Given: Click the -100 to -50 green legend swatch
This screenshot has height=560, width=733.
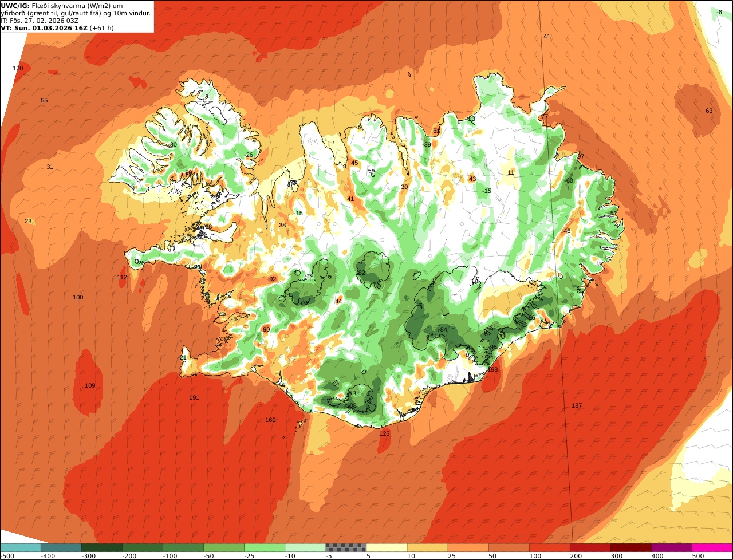Looking at the screenshot, I should click(183, 547).
